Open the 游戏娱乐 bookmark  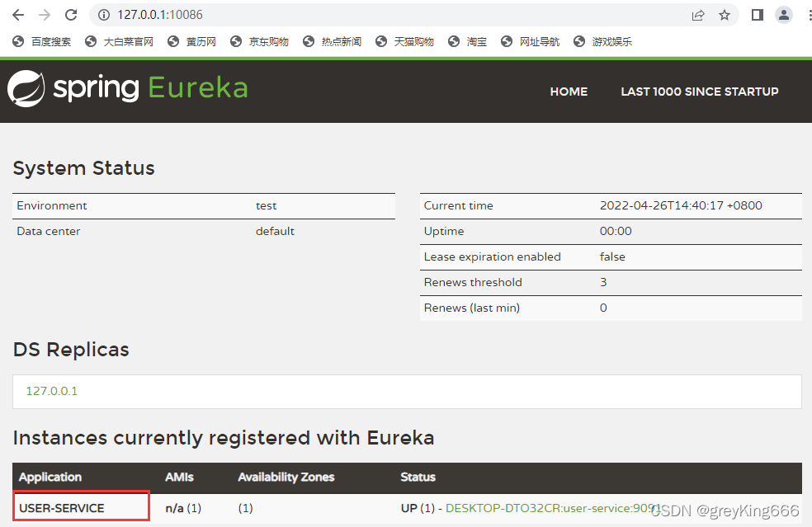click(602, 42)
